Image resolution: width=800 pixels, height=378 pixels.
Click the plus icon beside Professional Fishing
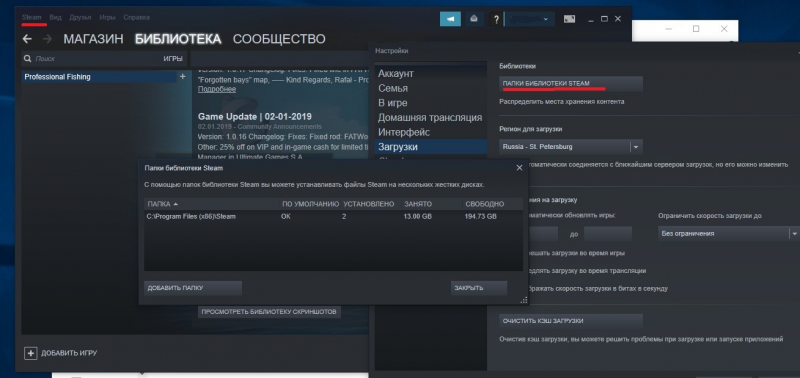pyautogui.click(x=183, y=77)
